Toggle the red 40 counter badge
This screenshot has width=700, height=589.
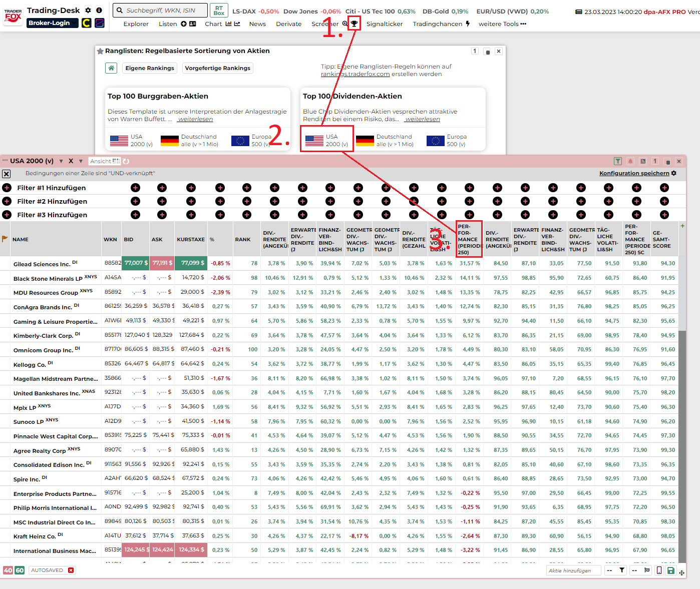(8, 570)
